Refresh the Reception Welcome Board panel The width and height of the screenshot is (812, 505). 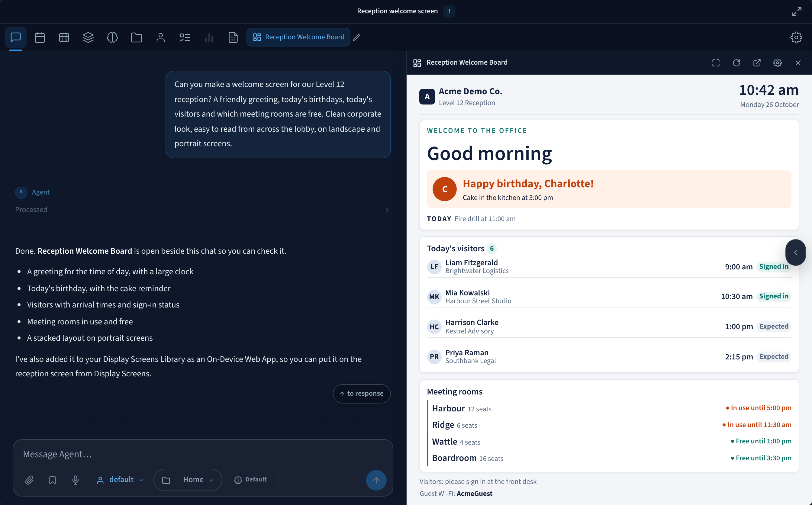coord(736,63)
